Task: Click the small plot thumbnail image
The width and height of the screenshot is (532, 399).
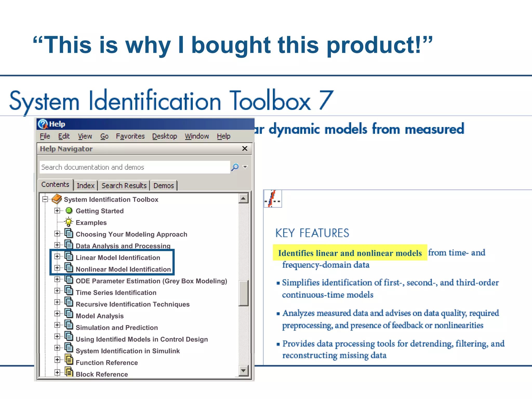Action: tap(272, 199)
